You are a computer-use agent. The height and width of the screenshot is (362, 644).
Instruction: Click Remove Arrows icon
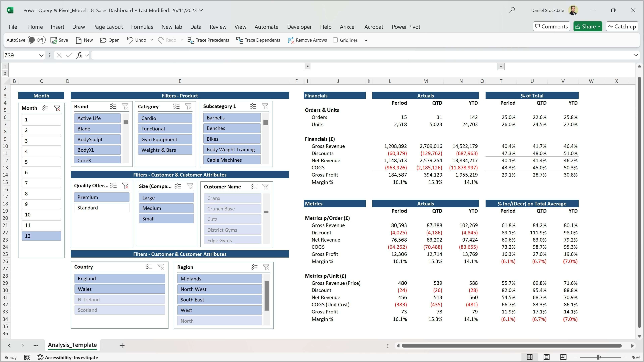click(291, 40)
